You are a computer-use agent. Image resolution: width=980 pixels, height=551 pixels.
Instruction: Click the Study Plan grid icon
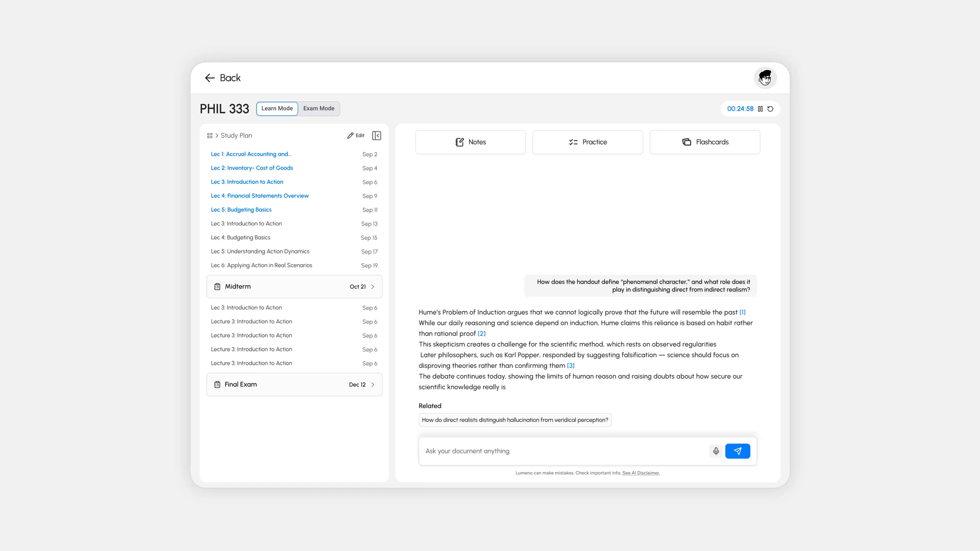(x=210, y=136)
